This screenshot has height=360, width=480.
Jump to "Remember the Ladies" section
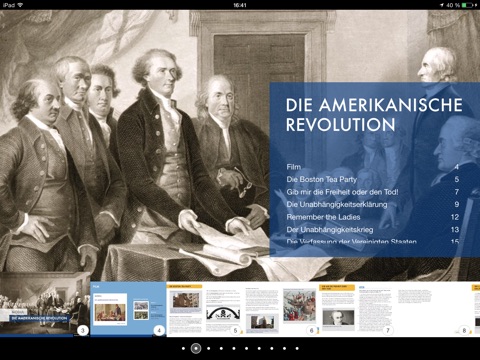click(x=373, y=217)
